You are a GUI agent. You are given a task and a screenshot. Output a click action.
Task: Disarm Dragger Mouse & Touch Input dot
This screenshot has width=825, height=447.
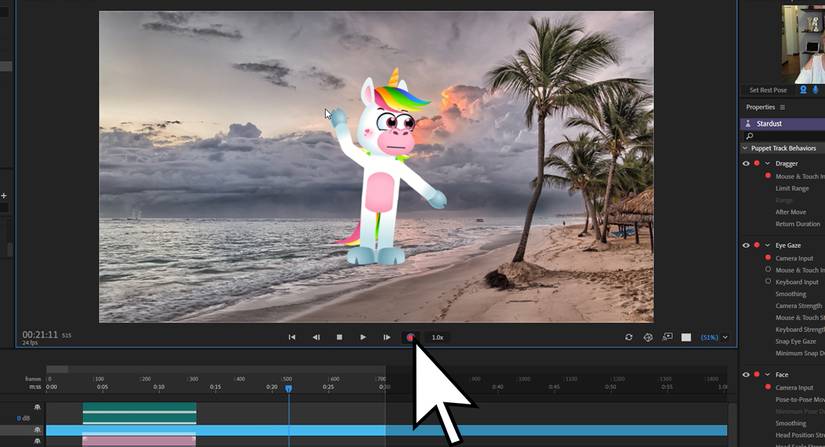(768, 176)
